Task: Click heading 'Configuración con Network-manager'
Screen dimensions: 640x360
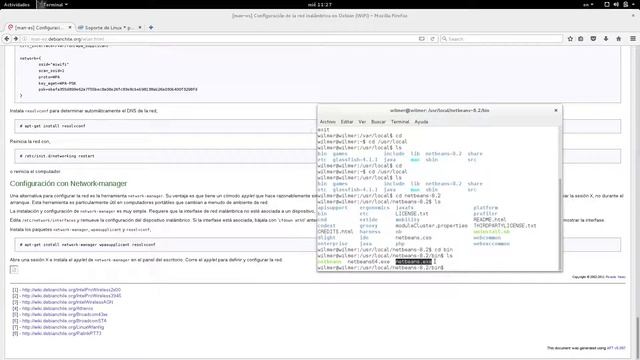Action: click(68, 184)
